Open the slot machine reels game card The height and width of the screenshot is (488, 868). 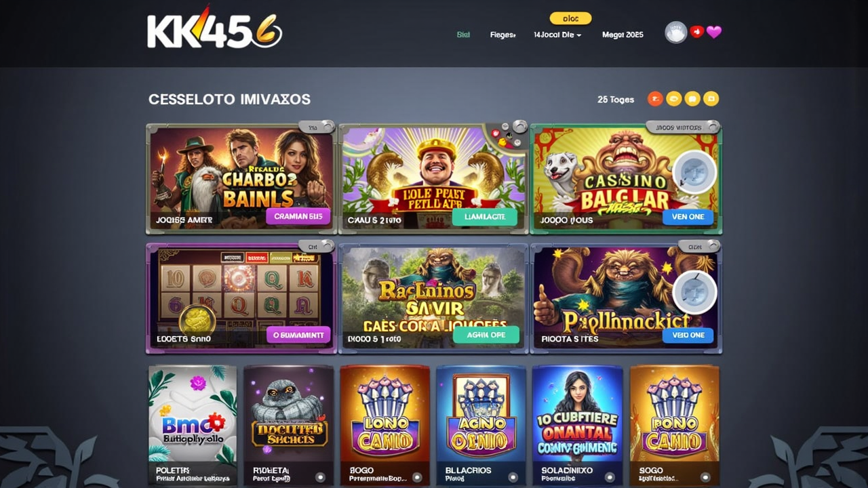coord(241,298)
